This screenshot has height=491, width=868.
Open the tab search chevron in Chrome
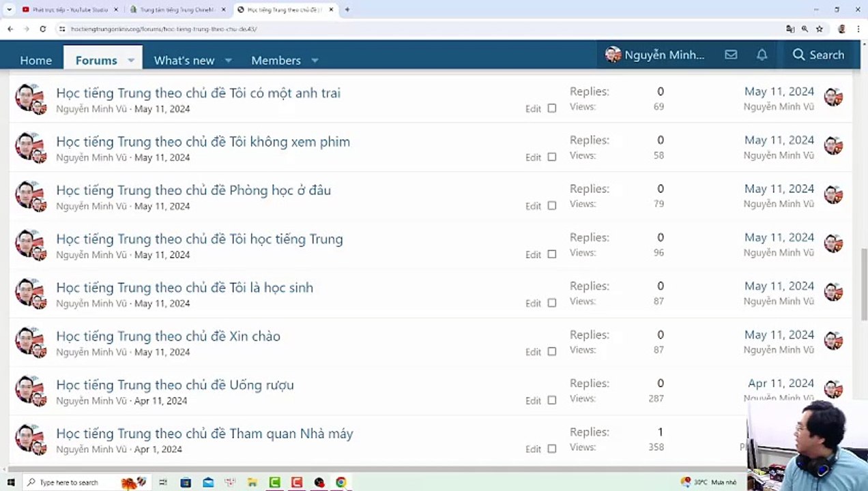[x=9, y=10]
